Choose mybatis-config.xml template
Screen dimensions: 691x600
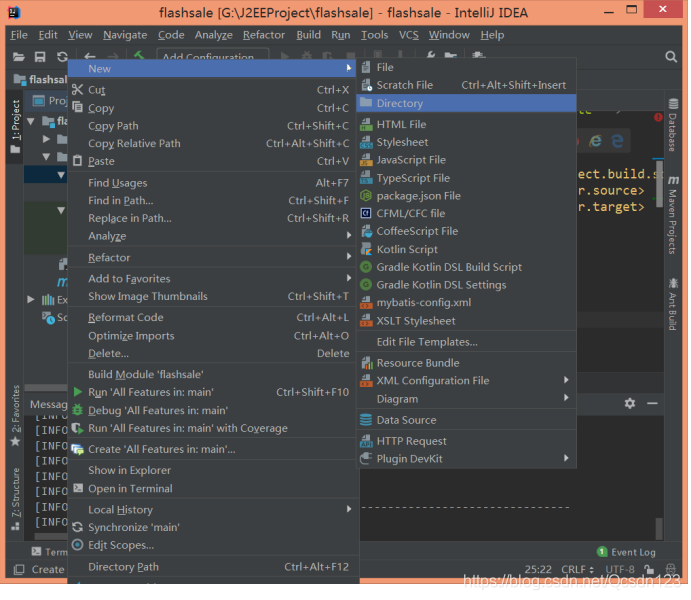coord(466,303)
